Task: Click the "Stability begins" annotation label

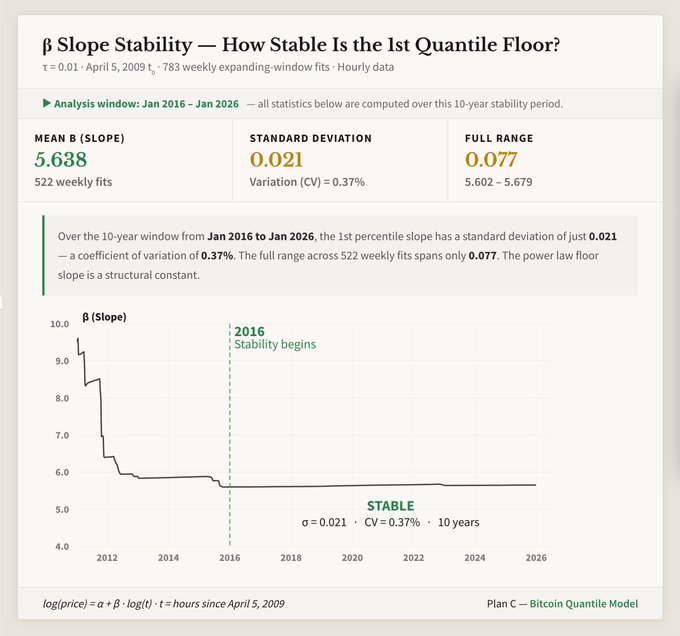Action: pyautogui.click(x=274, y=345)
